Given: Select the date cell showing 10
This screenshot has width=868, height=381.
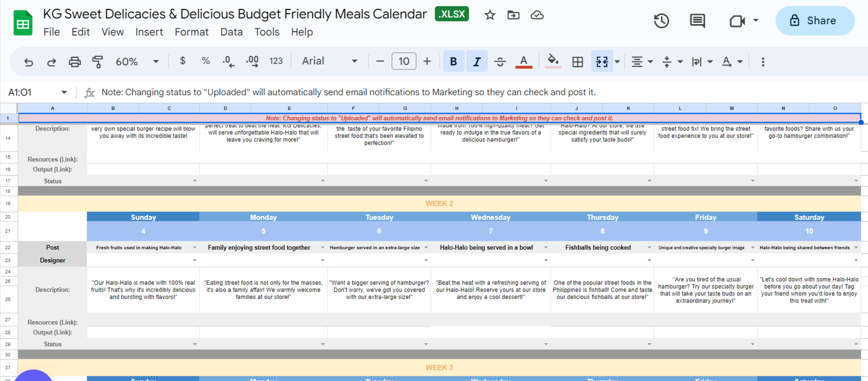Looking at the screenshot, I should click(809, 231).
